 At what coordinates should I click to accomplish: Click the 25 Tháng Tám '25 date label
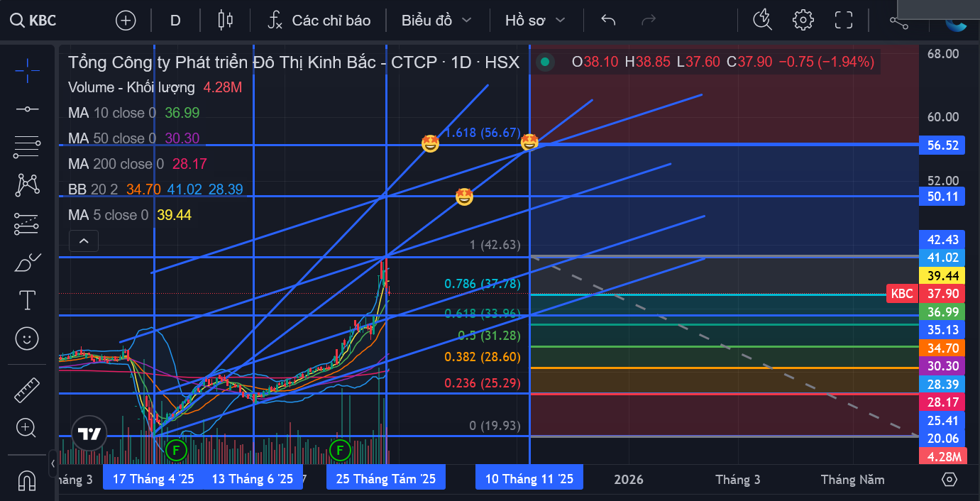point(386,479)
